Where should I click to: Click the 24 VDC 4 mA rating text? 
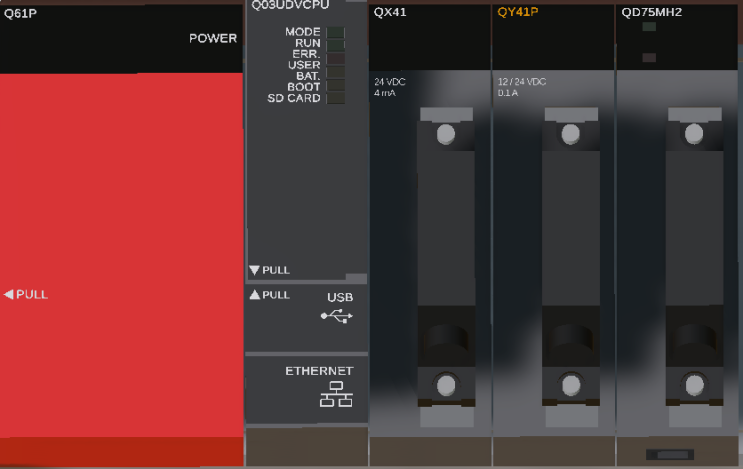390,87
